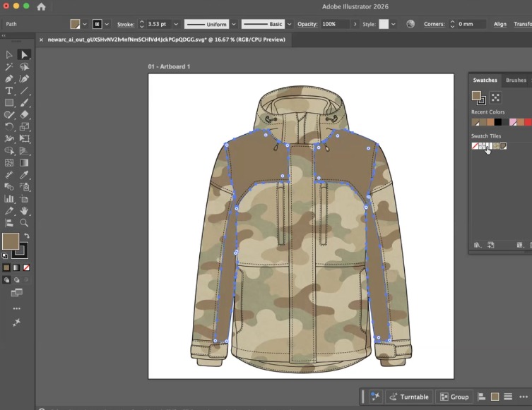The height and width of the screenshot is (410, 532).
Task: Select the Free Transform tool
Action: 24,138
